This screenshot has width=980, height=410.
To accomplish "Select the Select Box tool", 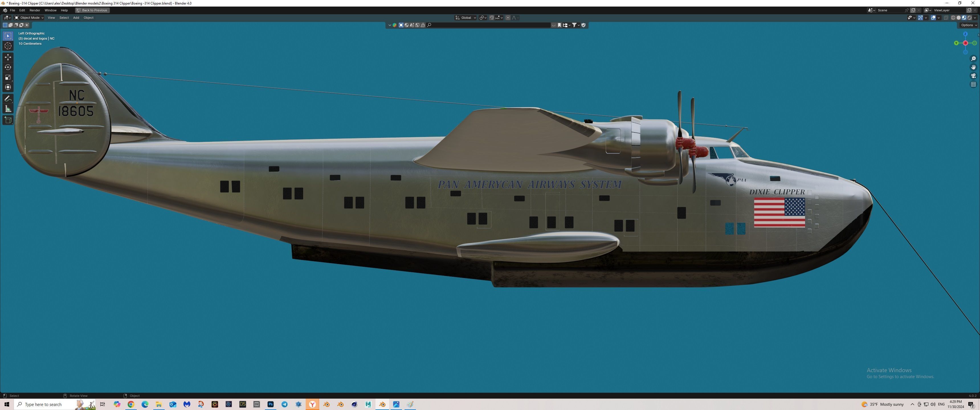I will point(8,36).
